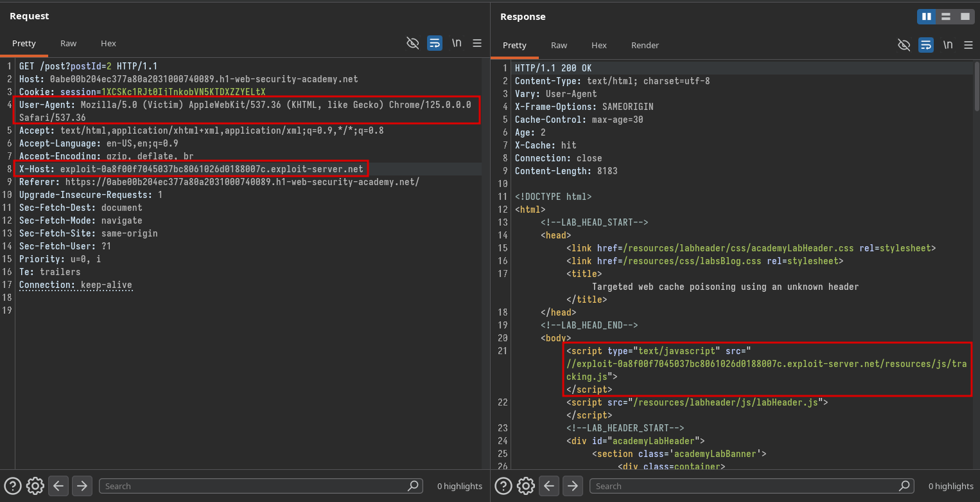The width and height of the screenshot is (980, 502).
Task: Toggle hidden characters eye icon in Response panel
Action: 904,45
